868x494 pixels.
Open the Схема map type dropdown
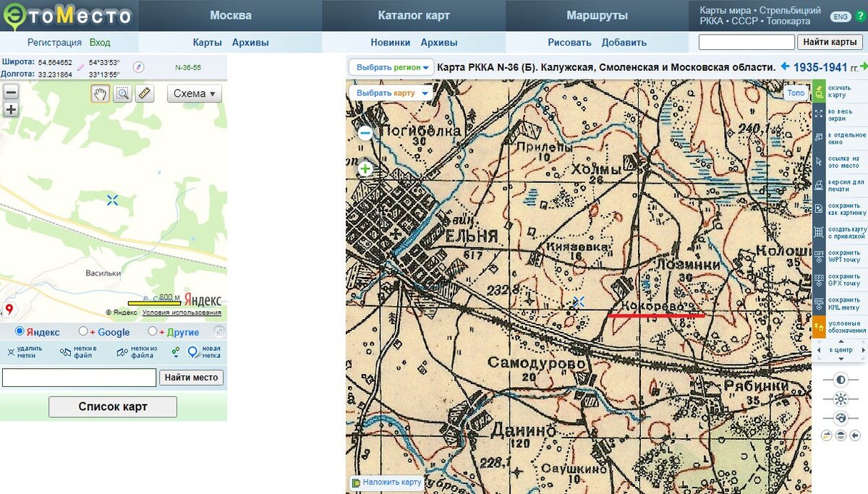coord(195,93)
